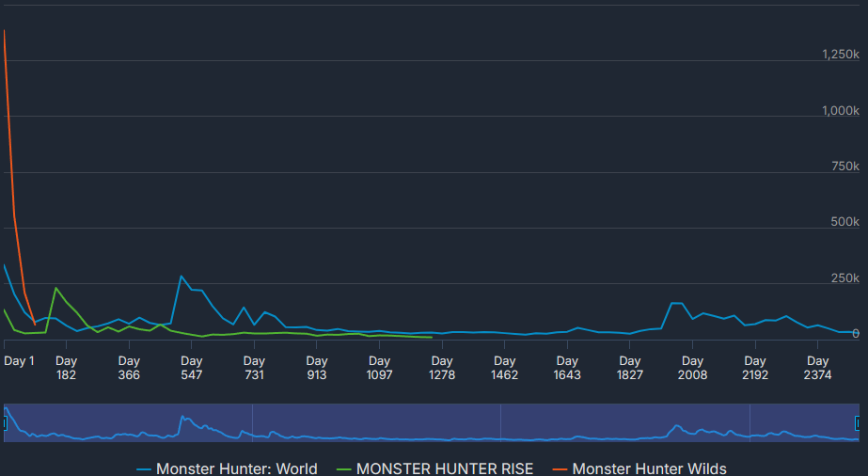Click the "Day 1643" axis label
This screenshot has width=868, height=476.
(x=567, y=368)
